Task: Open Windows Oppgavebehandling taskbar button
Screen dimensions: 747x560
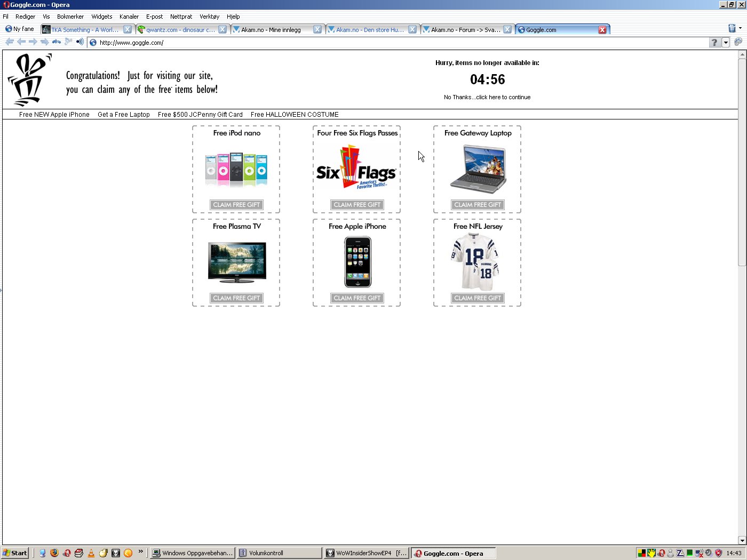Action: [x=193, y=553]
